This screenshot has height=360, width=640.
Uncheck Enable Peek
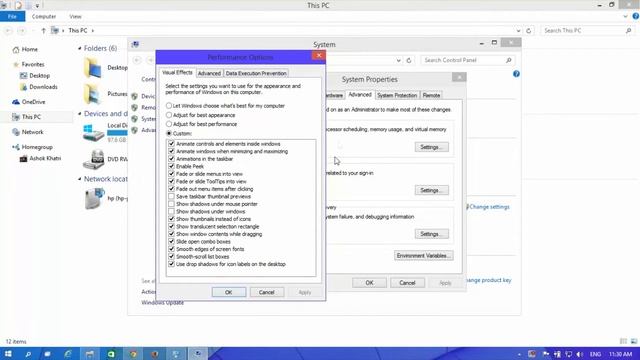(x=171, y=166)
